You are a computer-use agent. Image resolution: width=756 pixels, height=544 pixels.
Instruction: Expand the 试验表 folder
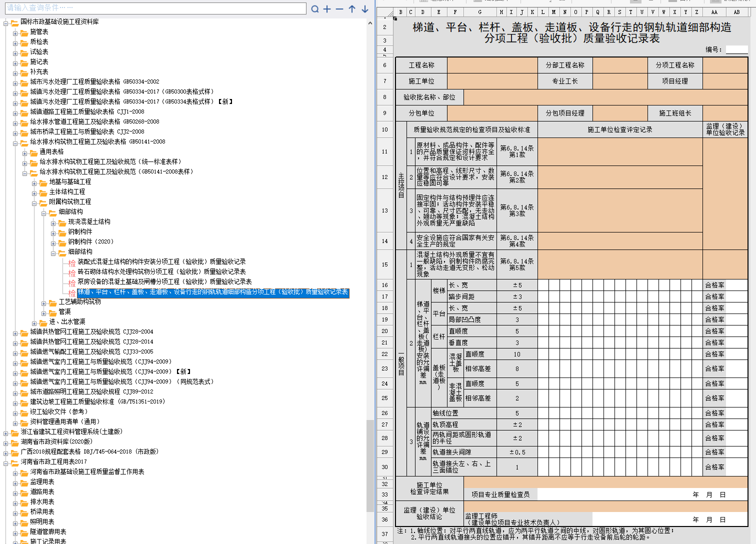pos(15,53)
